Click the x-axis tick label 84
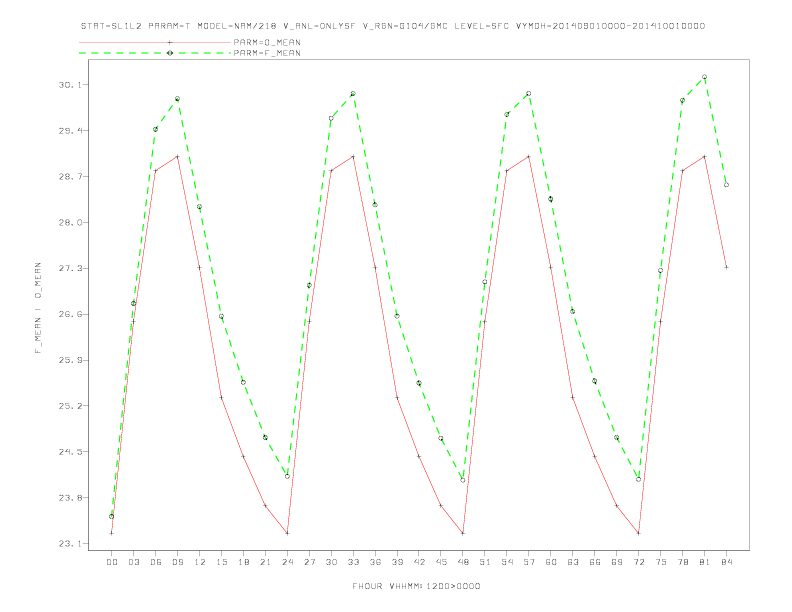The width and height of the screenshot is (792, 612). [x=727, y=562]
